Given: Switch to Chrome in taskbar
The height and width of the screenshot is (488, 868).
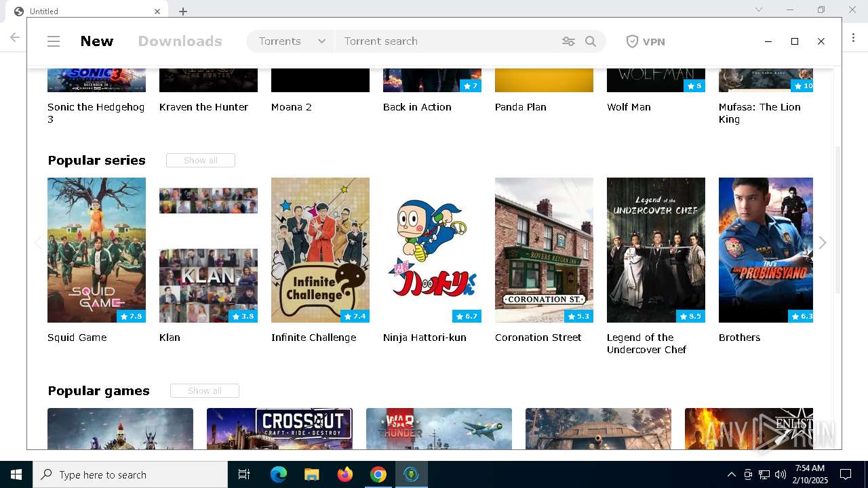Looking at the screenshot, I should coord(378,474).
